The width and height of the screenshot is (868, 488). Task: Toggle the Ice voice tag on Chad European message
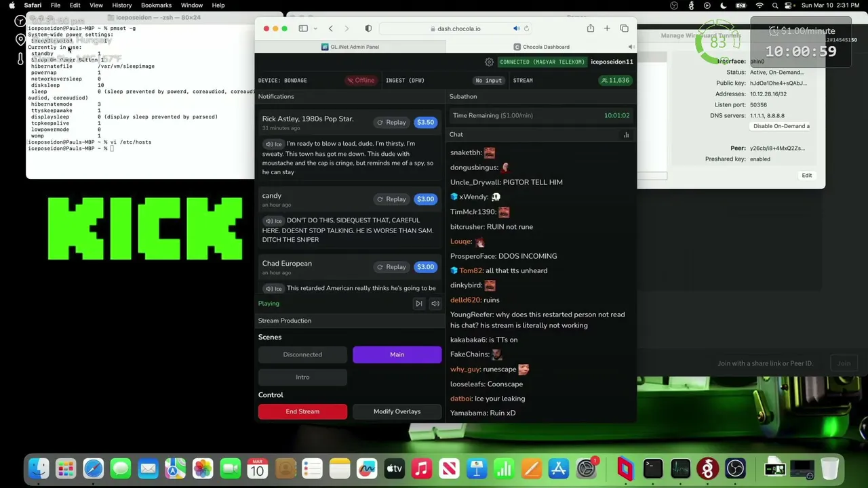[273, 289]
